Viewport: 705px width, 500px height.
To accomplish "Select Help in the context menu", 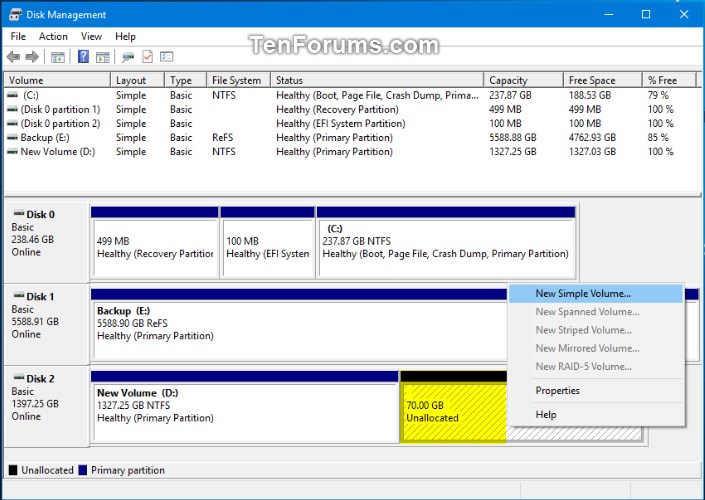I will 596,415.
